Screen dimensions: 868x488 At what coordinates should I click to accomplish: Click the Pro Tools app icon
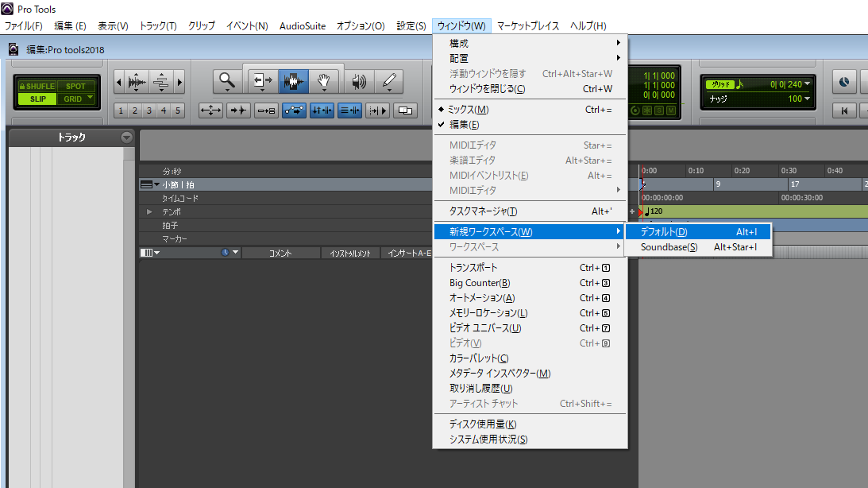[7, 9]
